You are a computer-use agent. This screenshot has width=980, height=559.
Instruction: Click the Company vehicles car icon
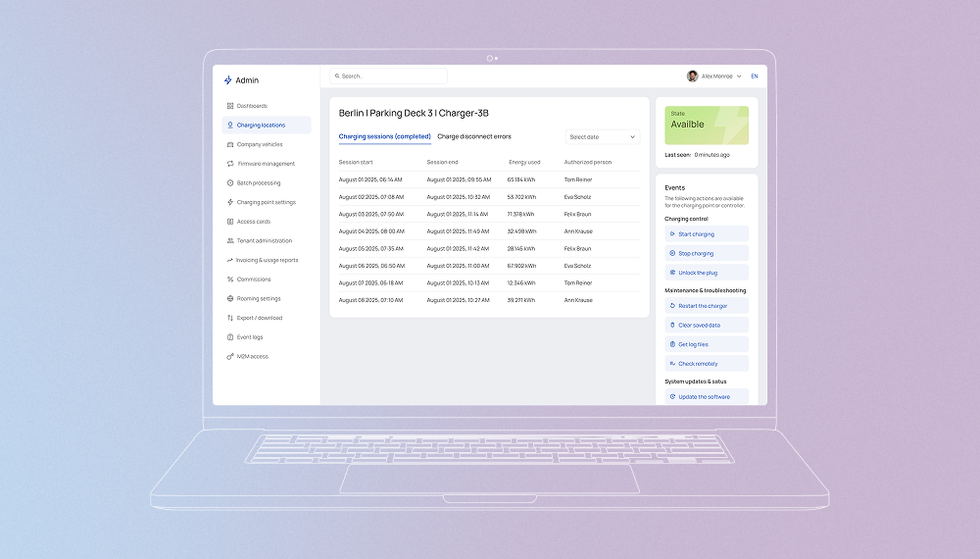pos(230,144)
